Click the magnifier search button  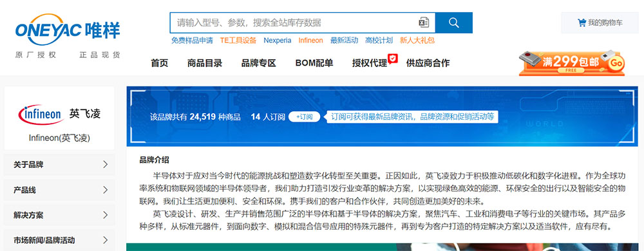(454, 23)
